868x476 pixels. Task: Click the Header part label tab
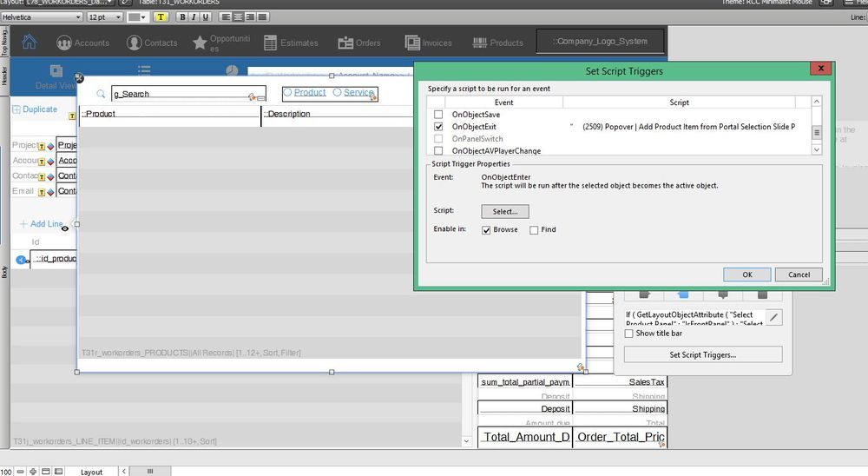(x=4, y=76)
